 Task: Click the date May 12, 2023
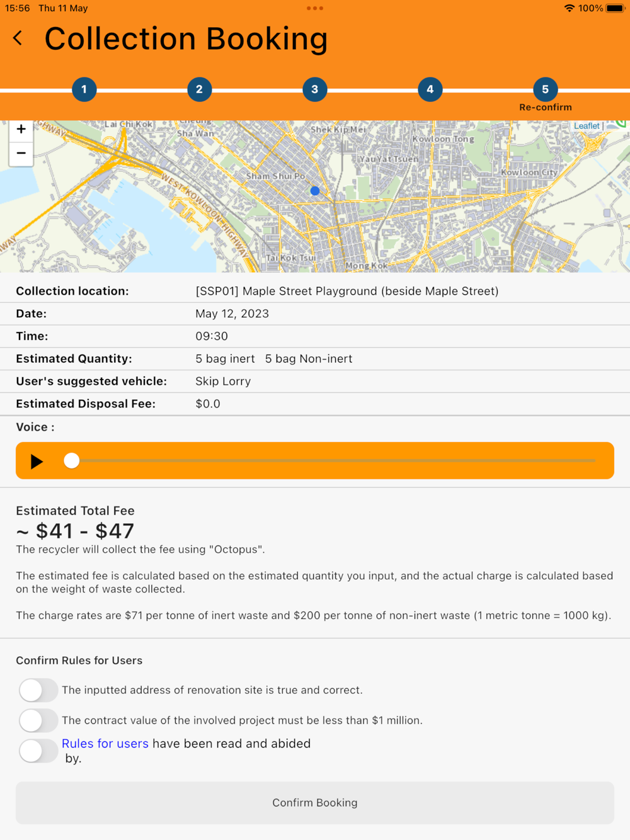click(x=232, y=314)
